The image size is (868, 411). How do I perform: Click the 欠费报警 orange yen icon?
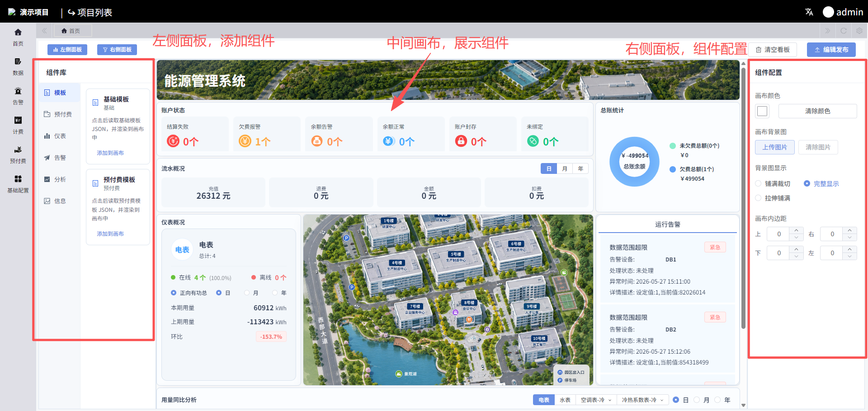(x=245, y=141)
